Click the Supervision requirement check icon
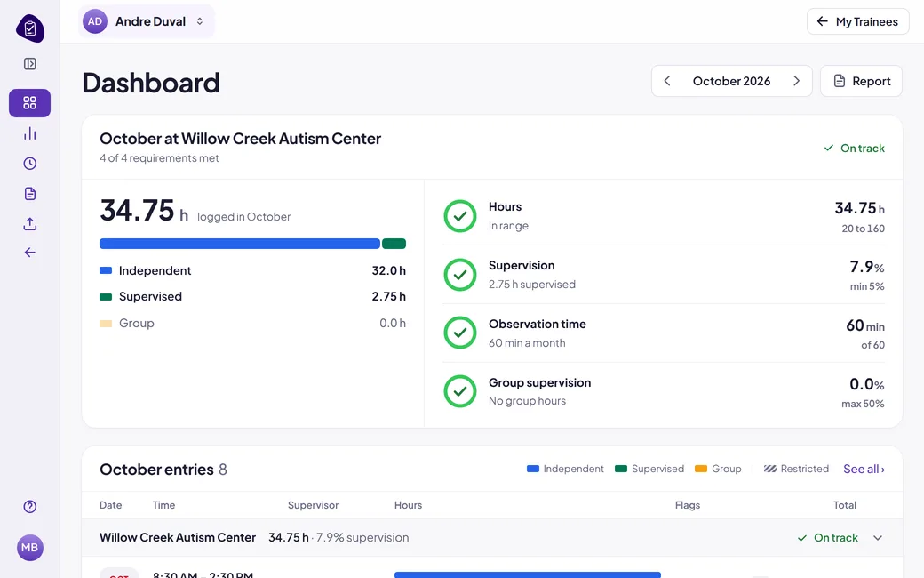The width and height of the screenshot is (924, 578). [460, 275]
